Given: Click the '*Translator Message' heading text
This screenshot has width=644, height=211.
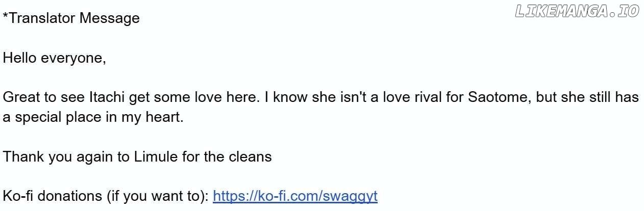Looking at the screenshot, I should click(71, 18).
